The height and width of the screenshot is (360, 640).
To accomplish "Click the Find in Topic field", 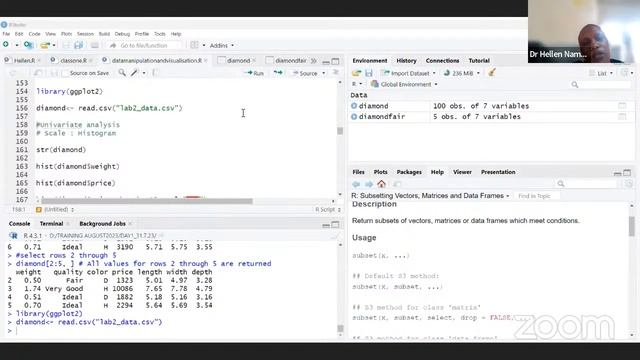I will (x=536, y=196).
